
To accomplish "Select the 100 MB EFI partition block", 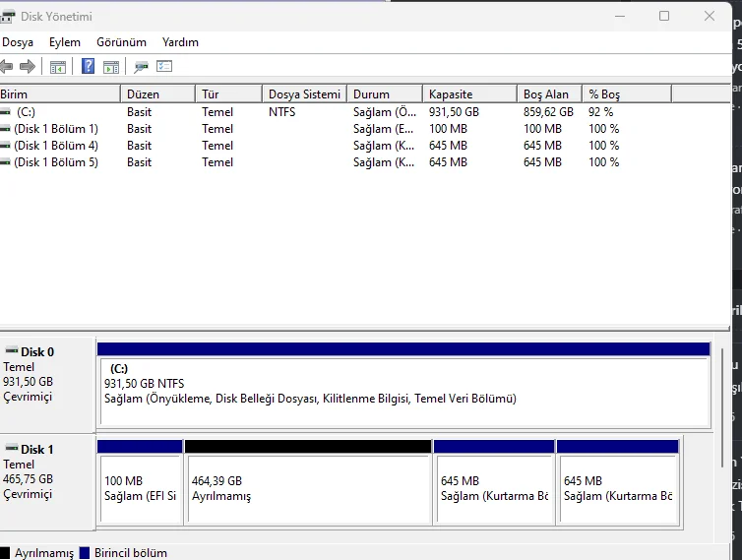I will point(140,488).
